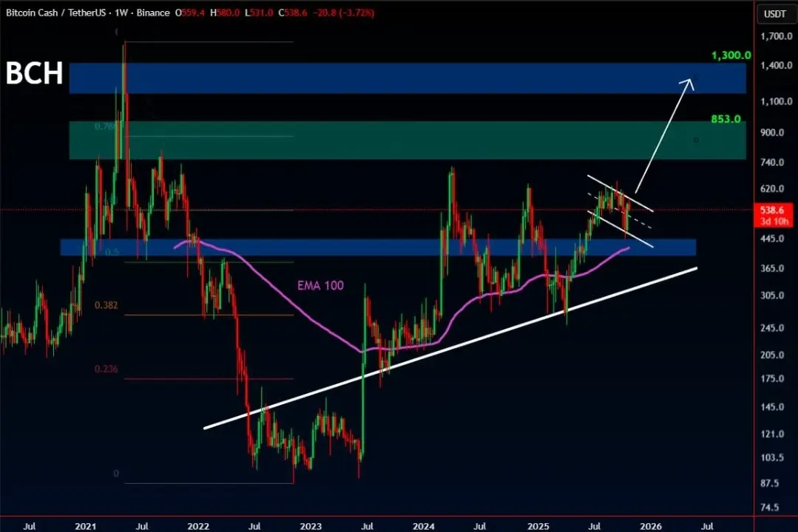798x532 pixels.
Task: Click the 0.236 Fibonacci level label
Action: (106, 369)
